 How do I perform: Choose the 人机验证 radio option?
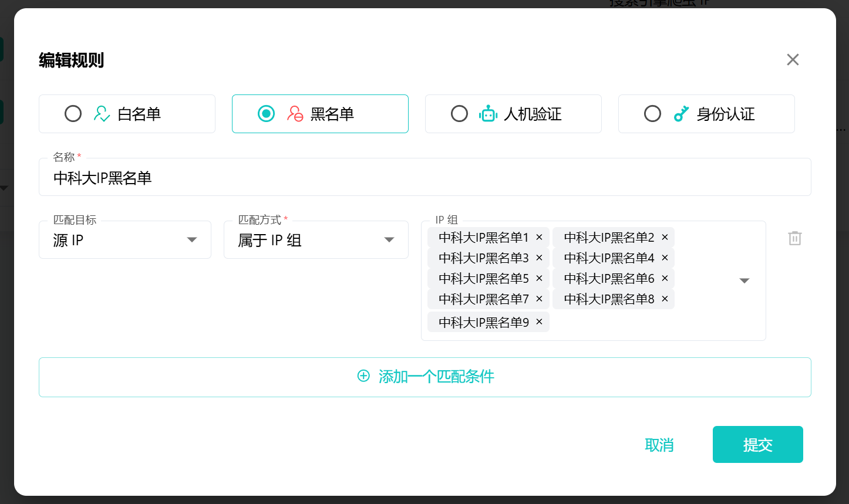pos(459,113)
